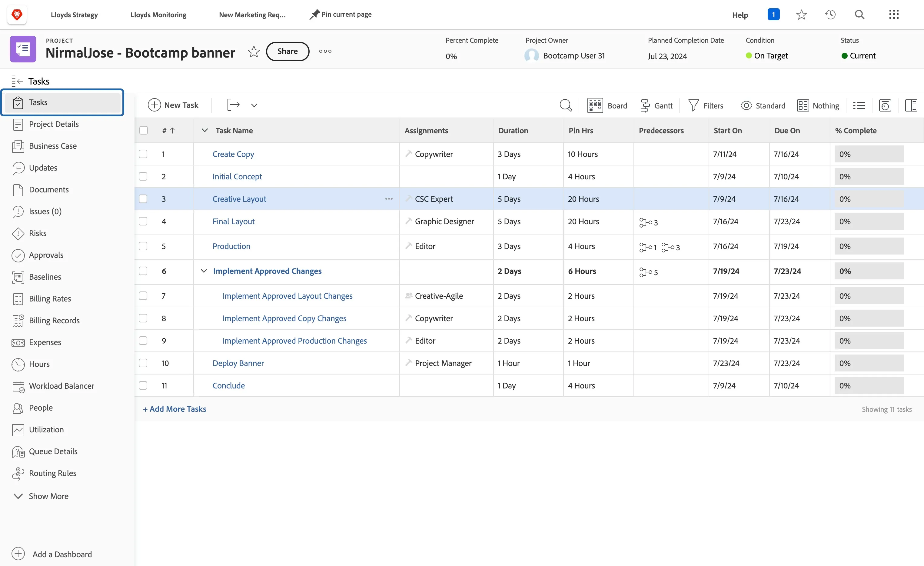Click the Workfront home logo

tap(17, 15)
